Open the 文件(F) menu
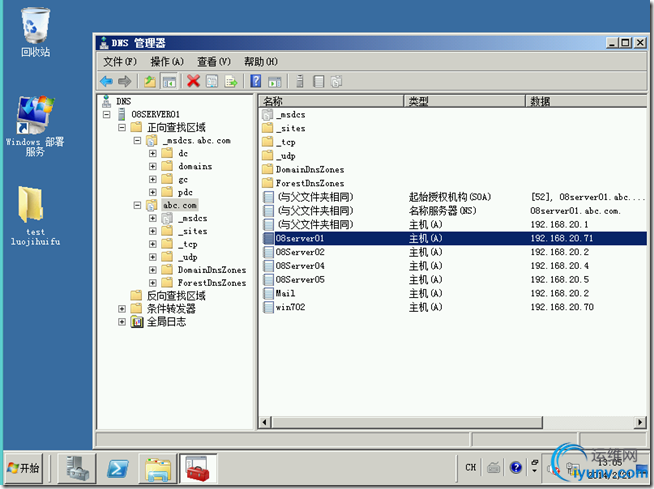 click(x=120, y=62)
